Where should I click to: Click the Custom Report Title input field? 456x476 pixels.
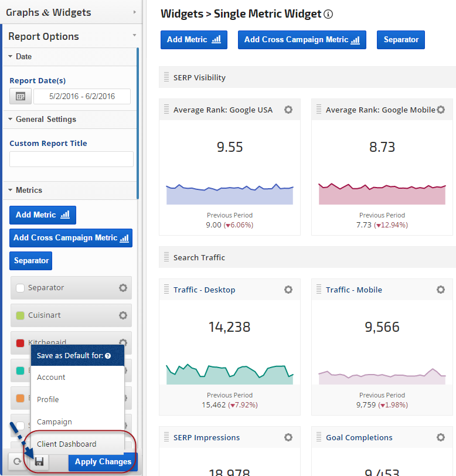pos(72,159)
